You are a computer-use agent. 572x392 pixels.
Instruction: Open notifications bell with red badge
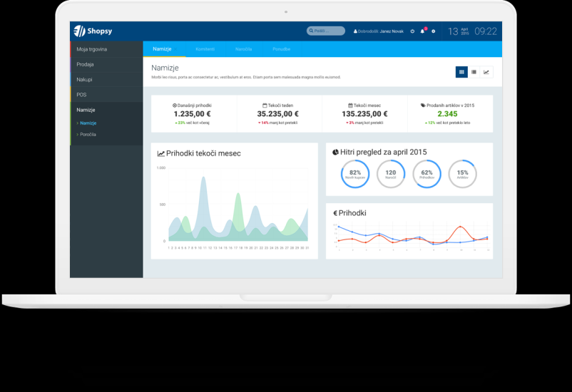[x=422, y=31]
